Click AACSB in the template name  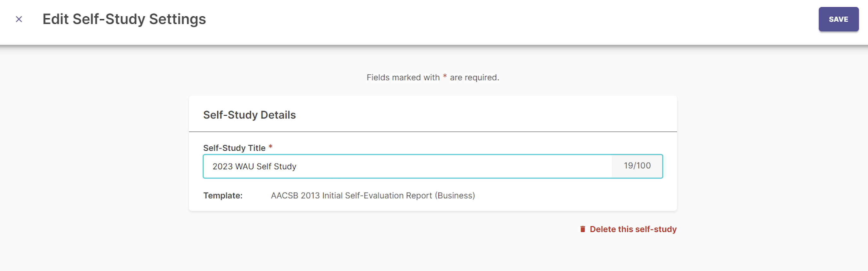tap(284, 196)
